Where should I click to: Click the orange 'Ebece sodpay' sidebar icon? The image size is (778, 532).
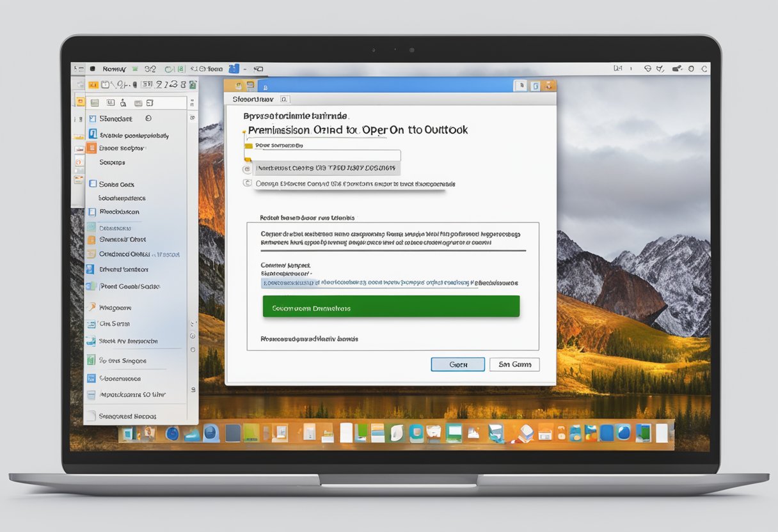pyautogui.click(x=92, y=148)
